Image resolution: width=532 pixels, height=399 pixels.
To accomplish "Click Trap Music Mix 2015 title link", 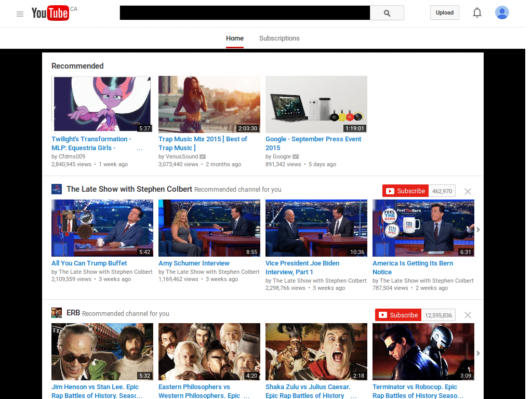I will (203, 143).
